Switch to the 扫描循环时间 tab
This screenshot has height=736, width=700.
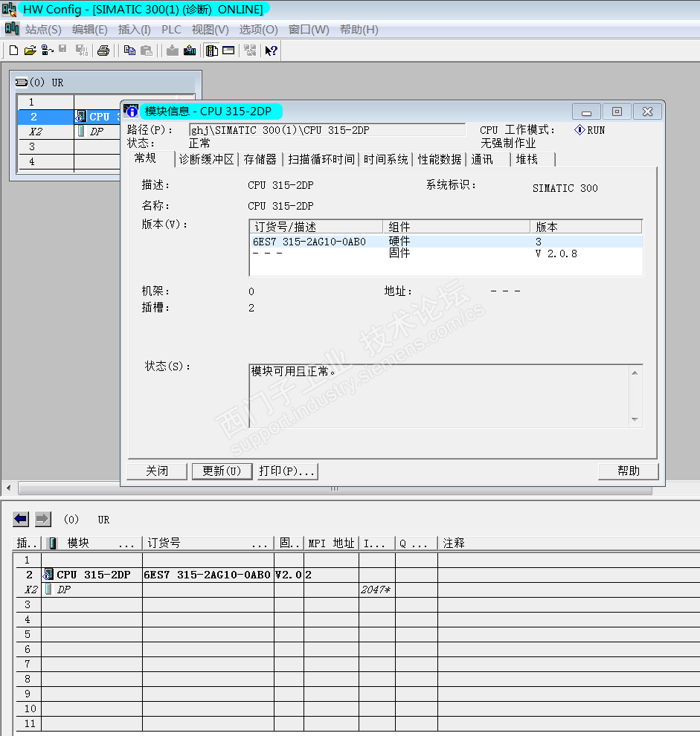pyautogui.click(x=321, y=160)
